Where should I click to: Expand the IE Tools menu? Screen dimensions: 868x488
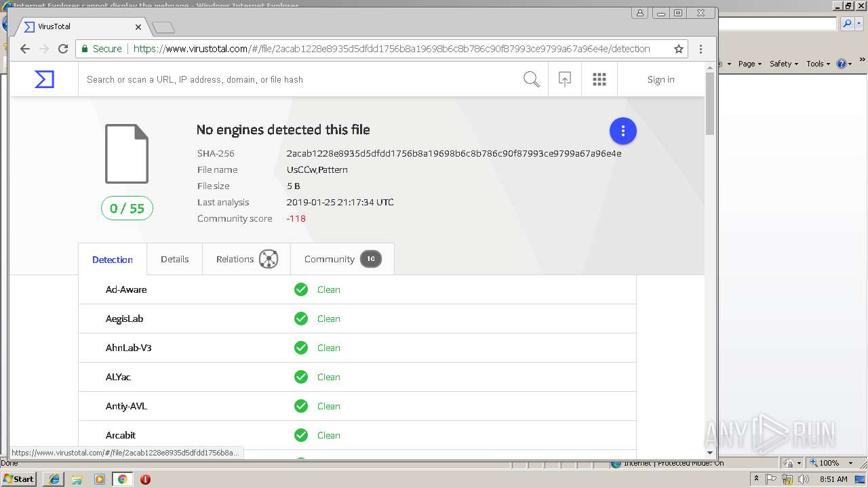click(x=818, y=64)
